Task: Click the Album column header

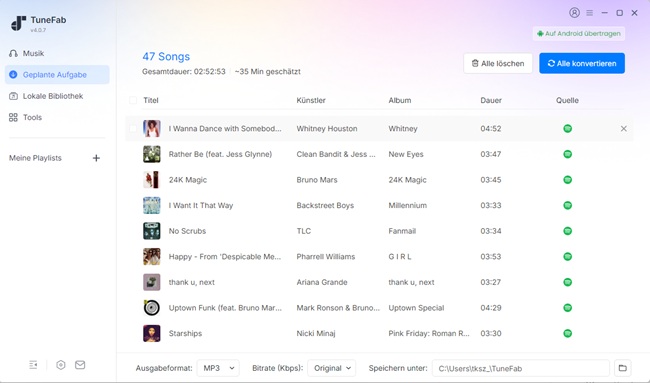Action: [400, 100]
